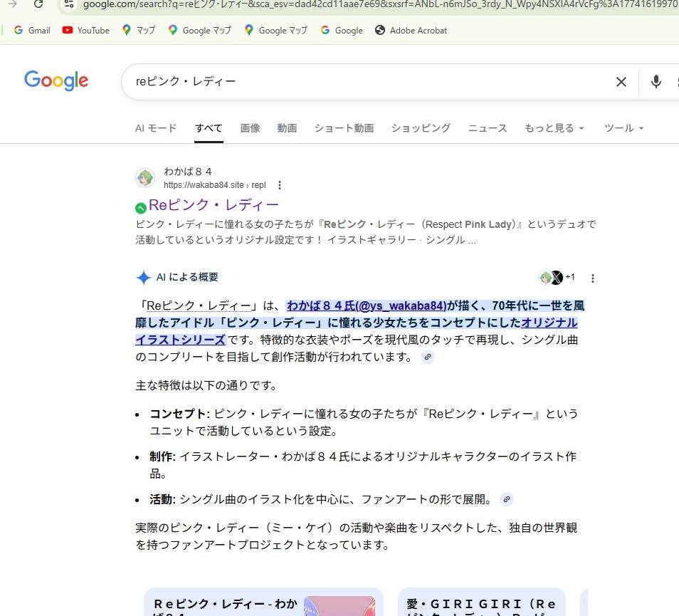The height and width of the screenshot is (616, 679).
Task: Open the Google bookmark
Action: click(x=342, y=31)
